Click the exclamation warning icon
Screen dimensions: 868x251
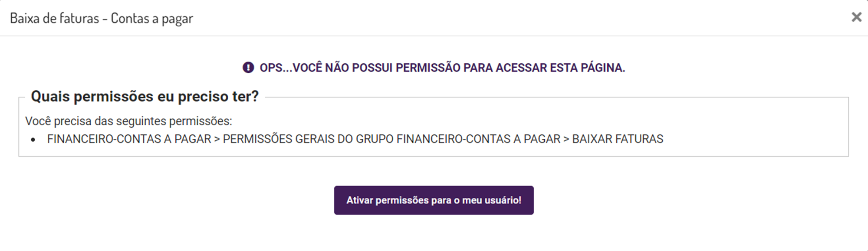coord(248,68)
